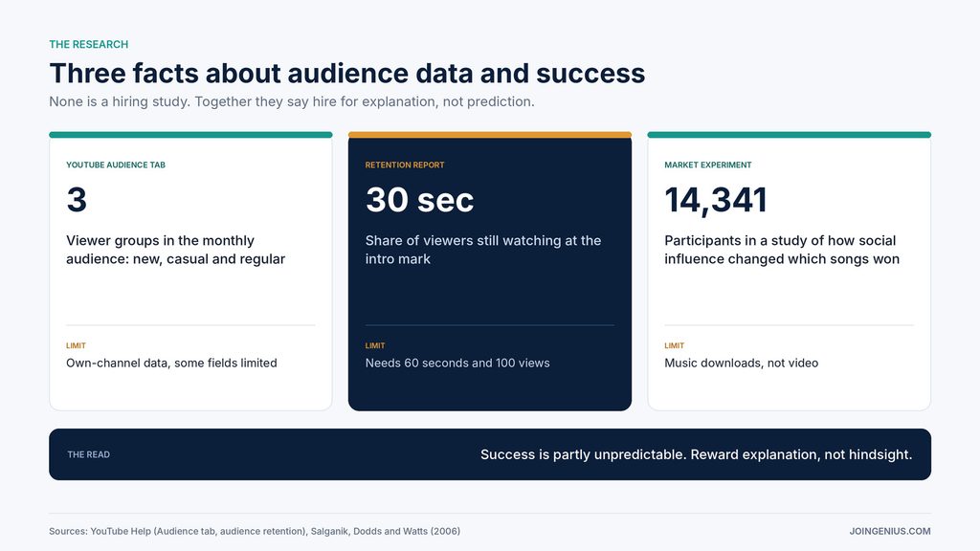Click 'Participants in a study' description
Image resolution: width=980 pixels, height=551 pixels.
pyautogui.click(x=782, y=250)
